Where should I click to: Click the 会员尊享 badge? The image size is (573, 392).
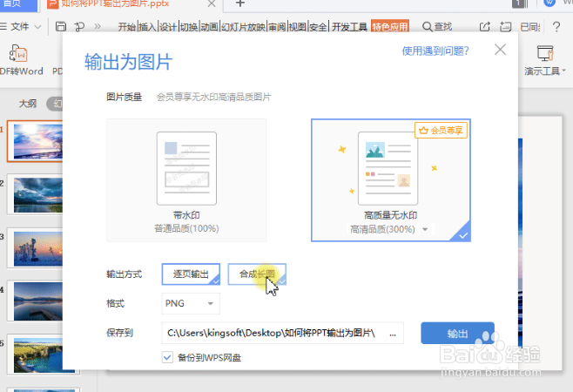(x=442, y=130)
